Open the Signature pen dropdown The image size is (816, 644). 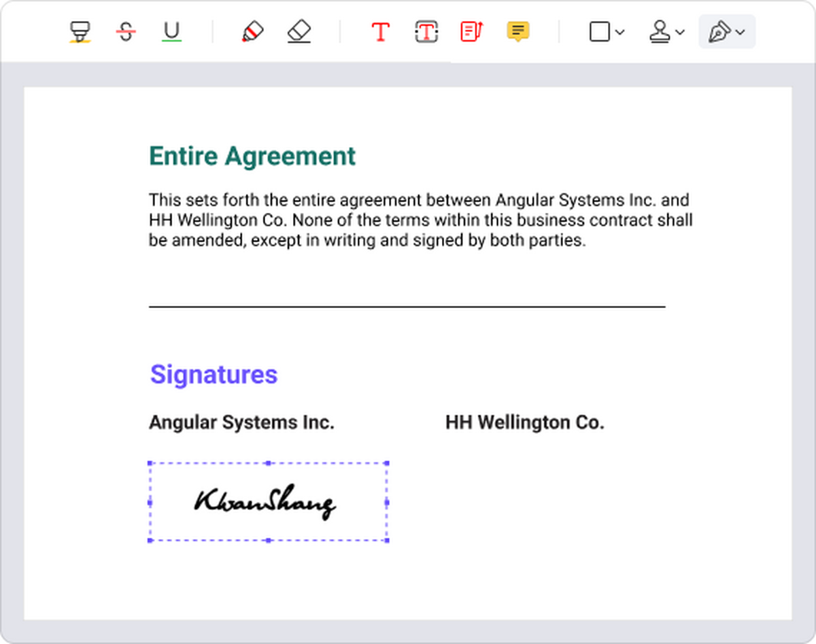[726, 32]
